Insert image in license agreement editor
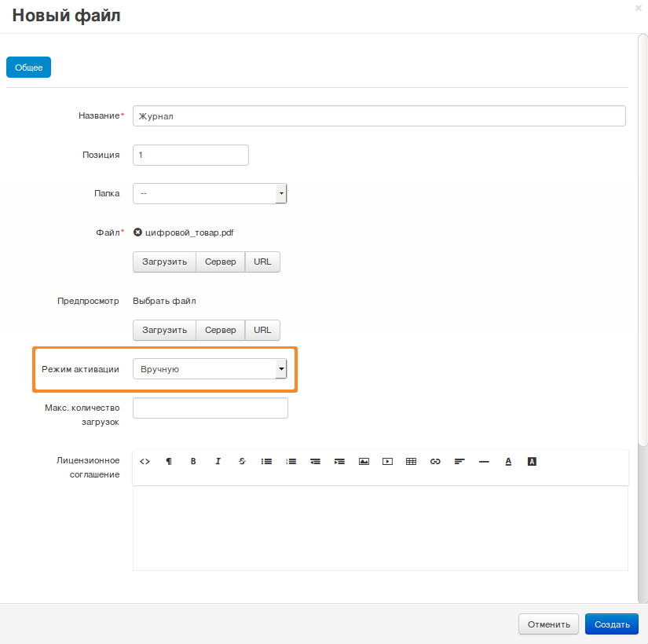Screen dimensions: 648x644 (363, 462)
